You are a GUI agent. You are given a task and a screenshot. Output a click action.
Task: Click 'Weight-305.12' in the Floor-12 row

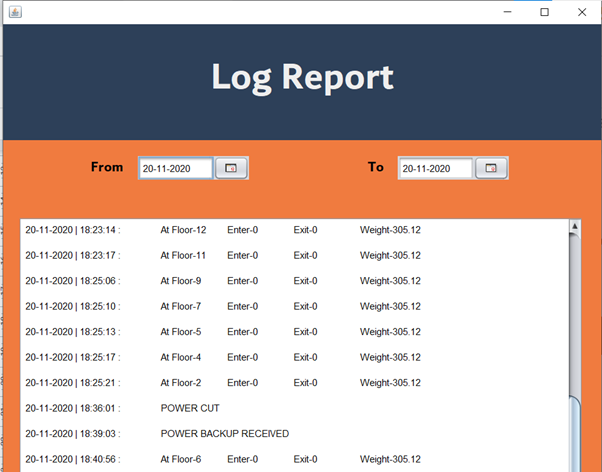click(x=390, y=230)
